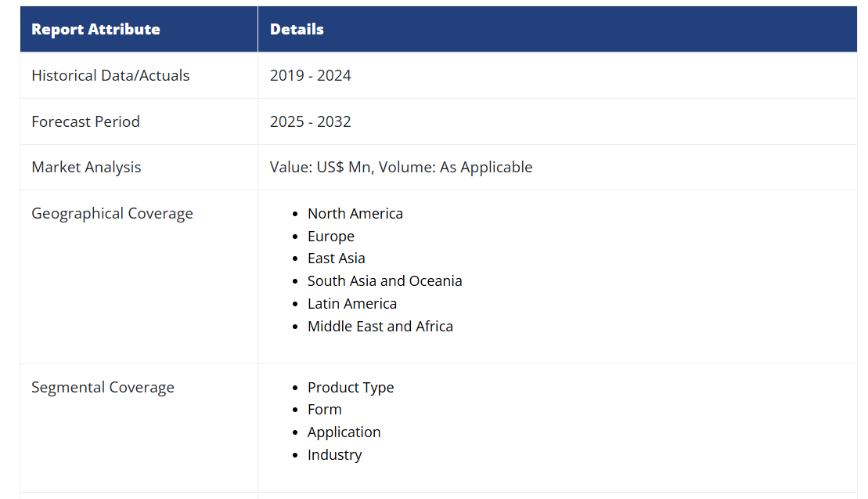868x499 pixels.
Task: Select the "Forecast Period" row label
Action: [85, 122]
